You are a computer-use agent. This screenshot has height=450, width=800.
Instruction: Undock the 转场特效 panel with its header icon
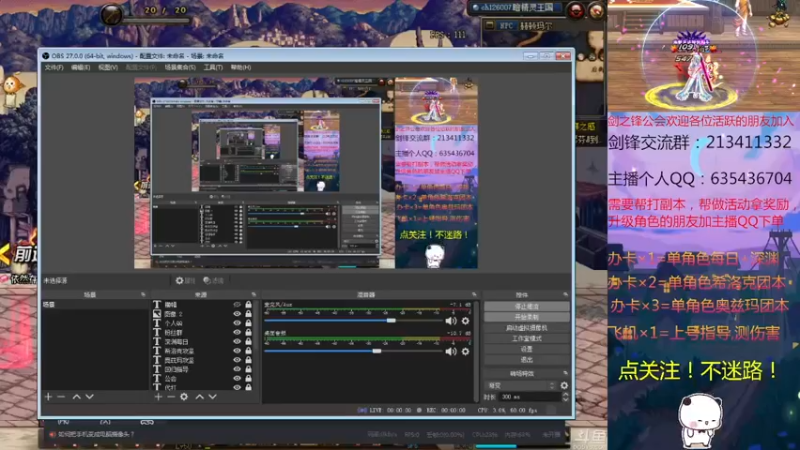point(565,373)
